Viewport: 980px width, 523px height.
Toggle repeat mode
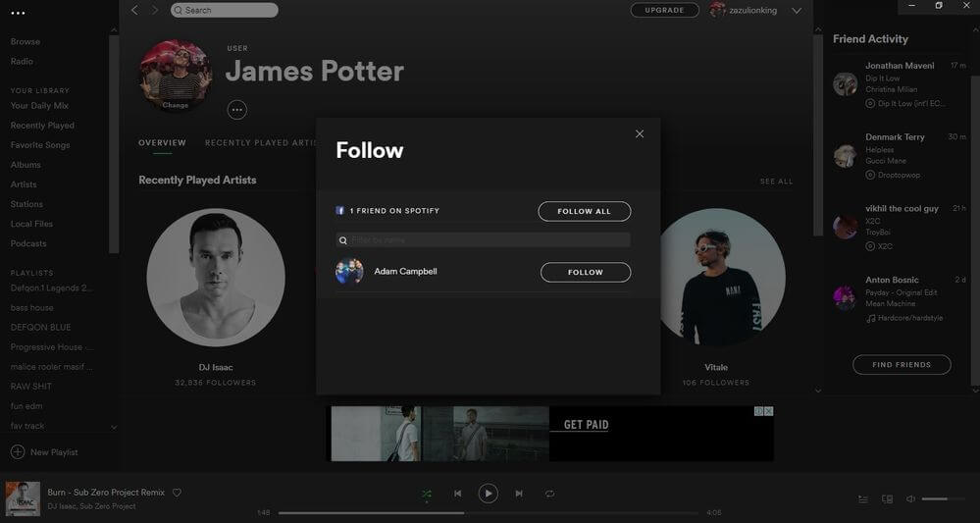coord(549,494)
